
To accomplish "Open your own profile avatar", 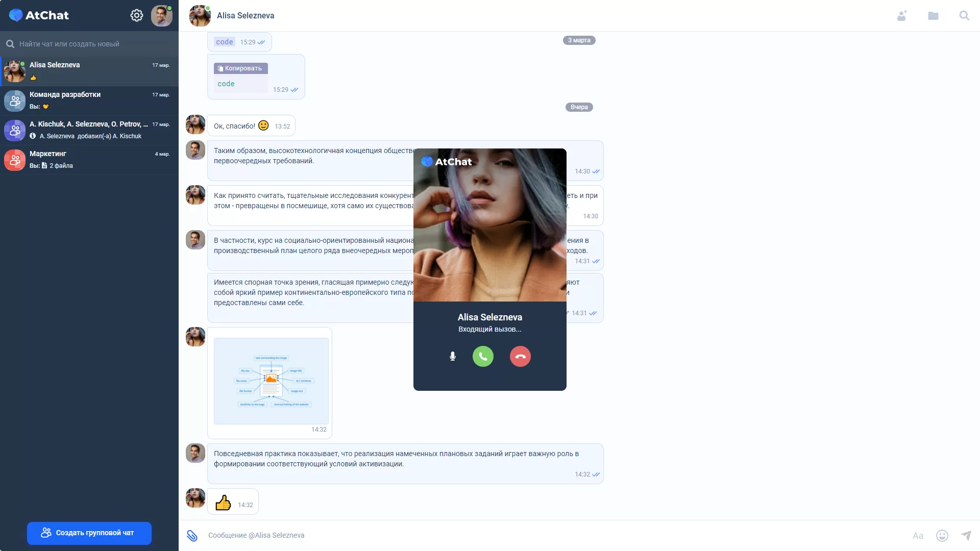I will 162,15.
